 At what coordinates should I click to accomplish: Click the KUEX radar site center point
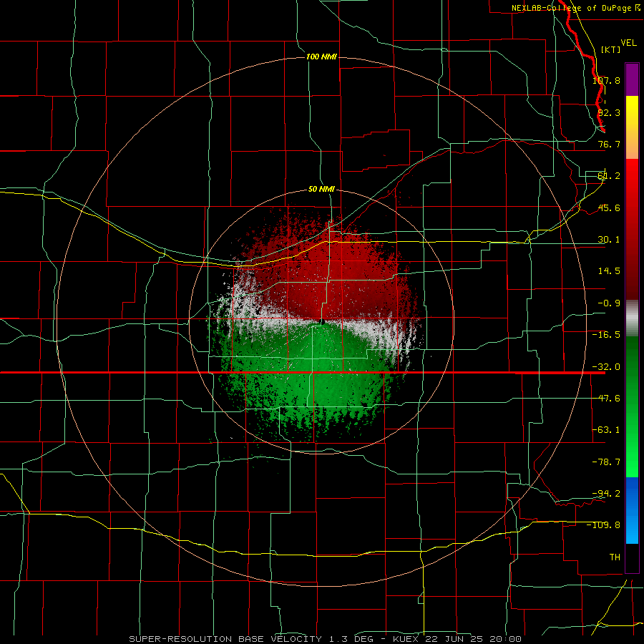[x=323, y=321]
